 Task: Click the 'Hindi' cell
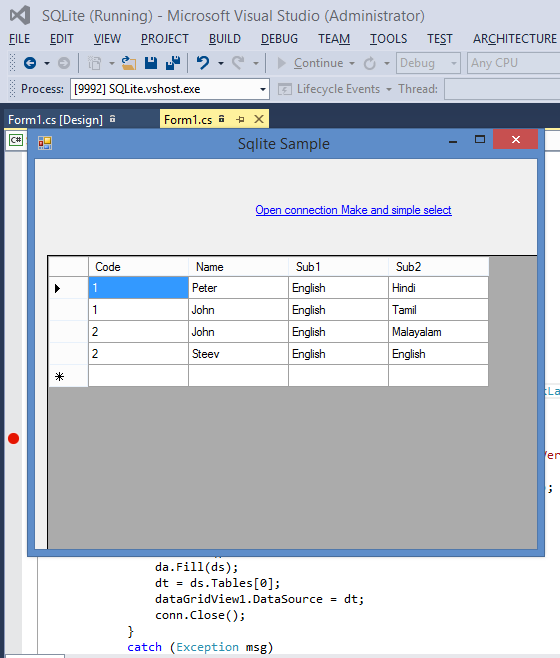[438, 288]
